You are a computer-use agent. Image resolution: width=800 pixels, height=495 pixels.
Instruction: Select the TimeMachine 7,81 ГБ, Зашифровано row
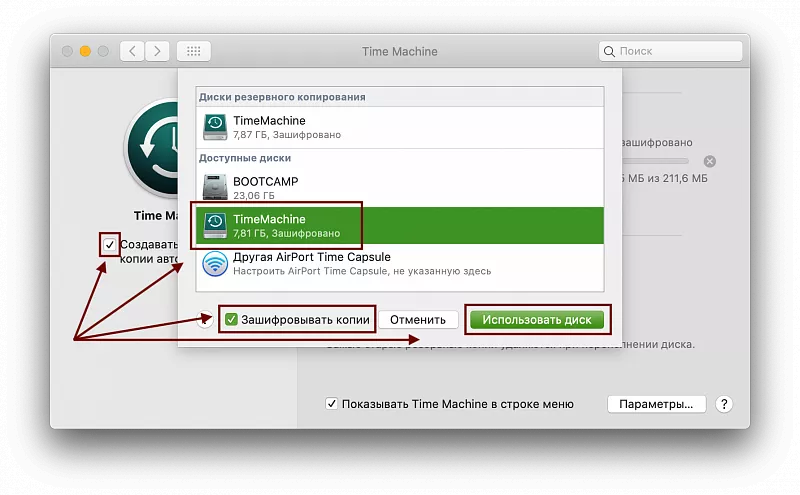(x=400, y=226)
